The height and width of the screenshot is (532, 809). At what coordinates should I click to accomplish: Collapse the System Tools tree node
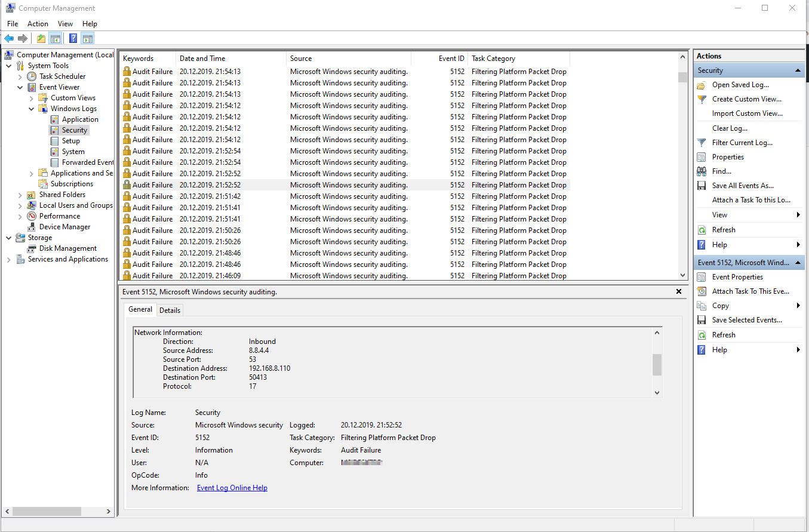[9, 66]
